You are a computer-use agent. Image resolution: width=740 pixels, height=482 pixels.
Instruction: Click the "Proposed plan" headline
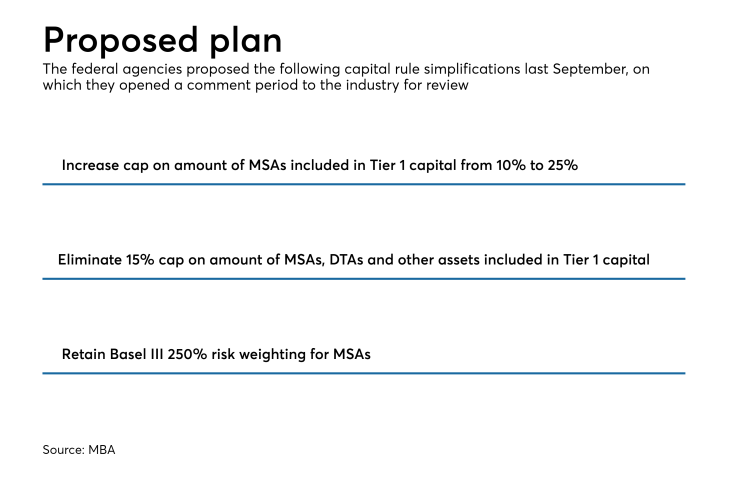pyautogui.click(x=162, y=39)
